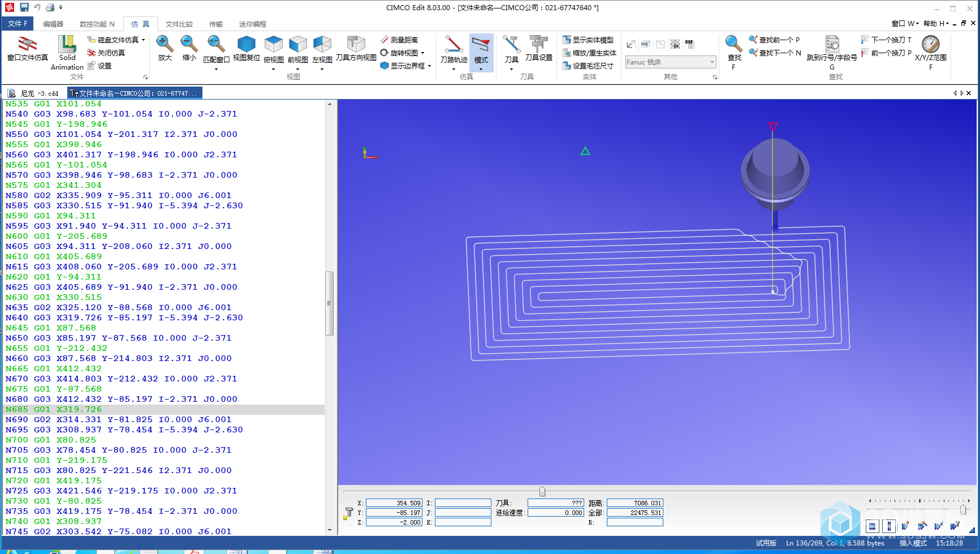
Task: Select the 尼龙 -3.cdd document tab
Action: [x=34, y=93]
